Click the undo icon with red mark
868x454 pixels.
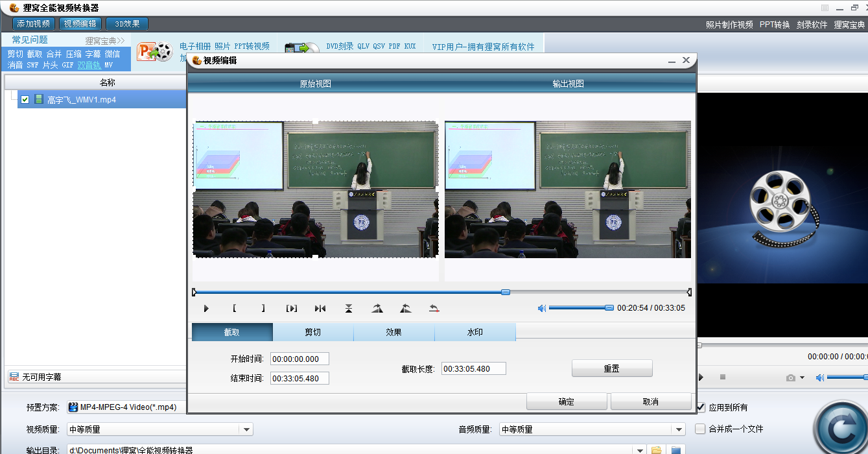(434, 309)
